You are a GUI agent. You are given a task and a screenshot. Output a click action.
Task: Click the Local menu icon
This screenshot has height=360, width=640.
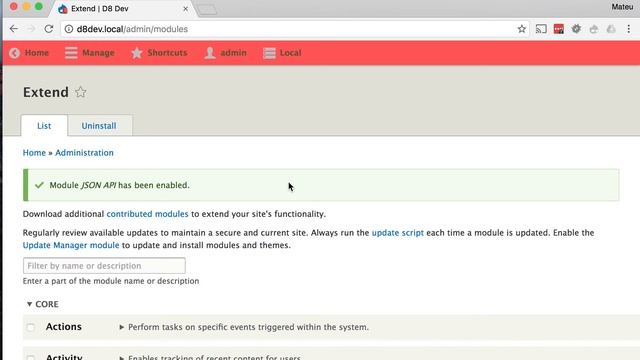[269, 53]
